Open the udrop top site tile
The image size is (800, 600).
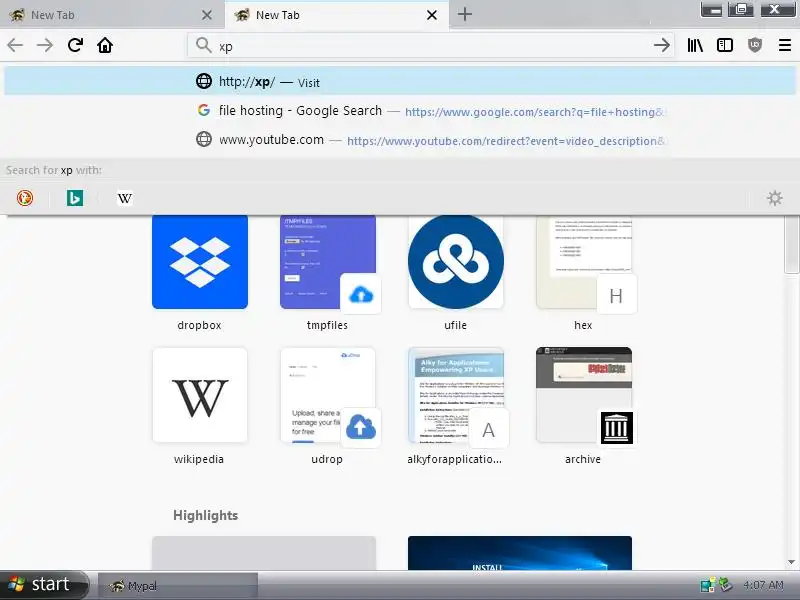328,395
